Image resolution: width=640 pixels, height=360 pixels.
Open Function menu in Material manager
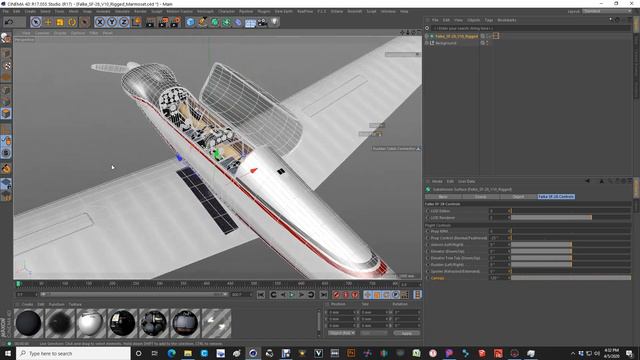click(57, 304)
